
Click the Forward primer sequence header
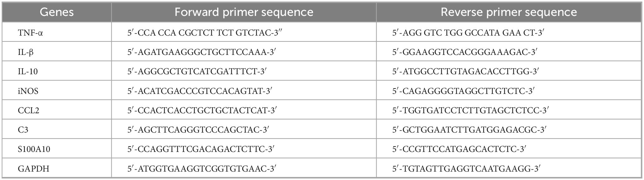(x=244, y=12)
